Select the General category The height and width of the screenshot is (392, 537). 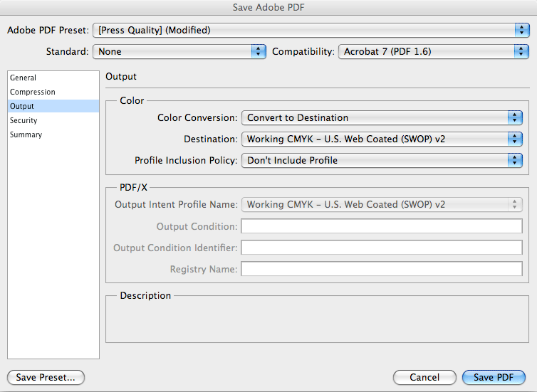click(53, 78)
